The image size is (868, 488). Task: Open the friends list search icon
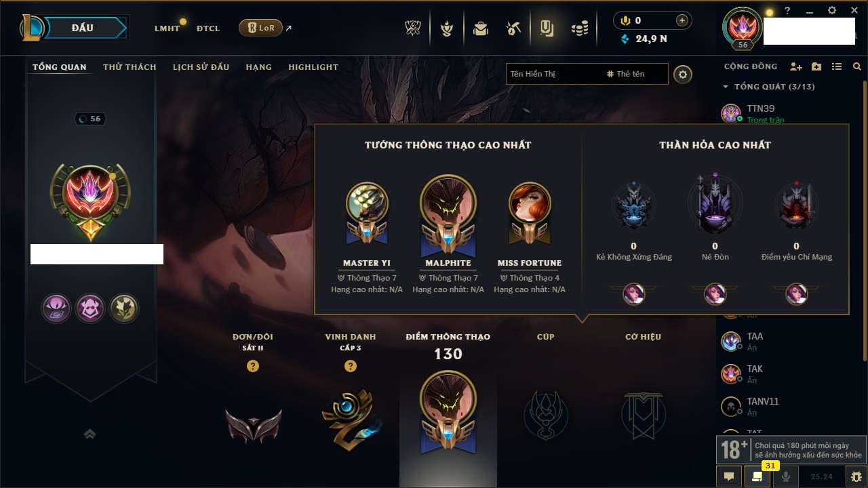(857, 66)
